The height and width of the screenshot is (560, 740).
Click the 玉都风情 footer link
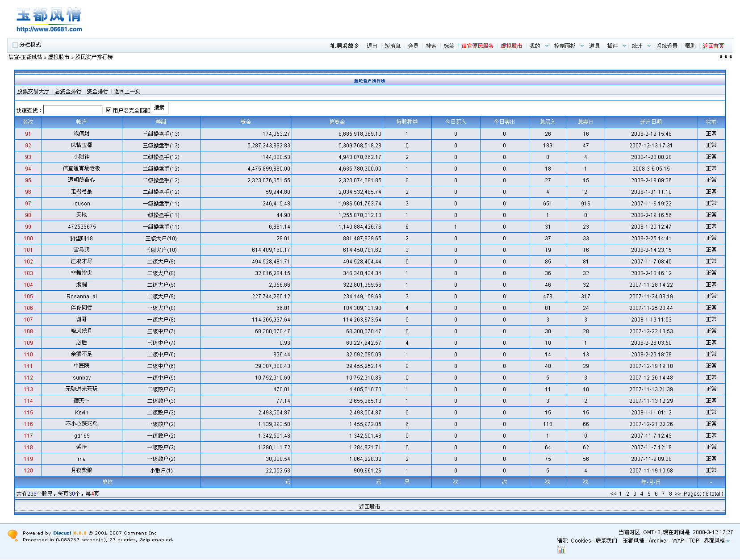[x=633, y=541]
